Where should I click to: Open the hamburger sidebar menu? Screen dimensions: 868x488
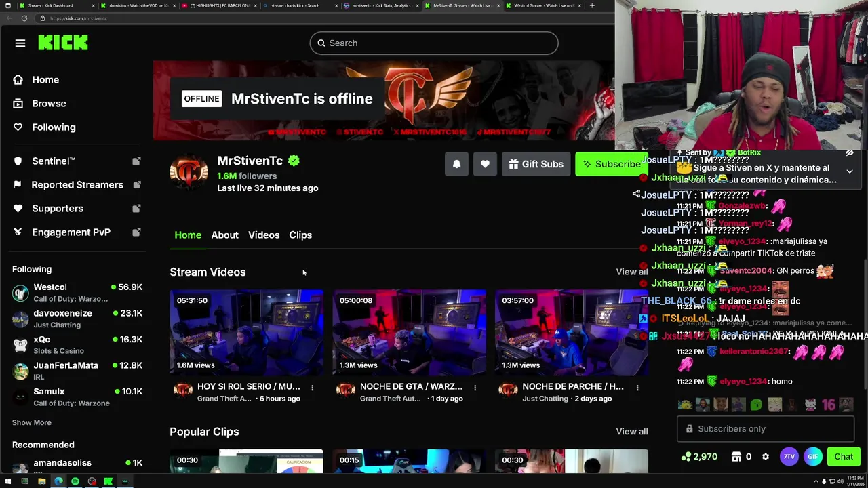[20, 43]
